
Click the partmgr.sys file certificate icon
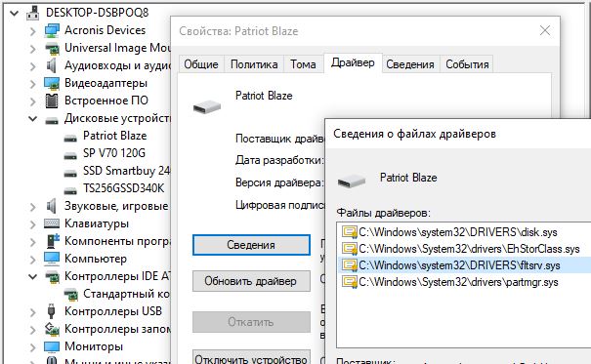coord(350,282)
